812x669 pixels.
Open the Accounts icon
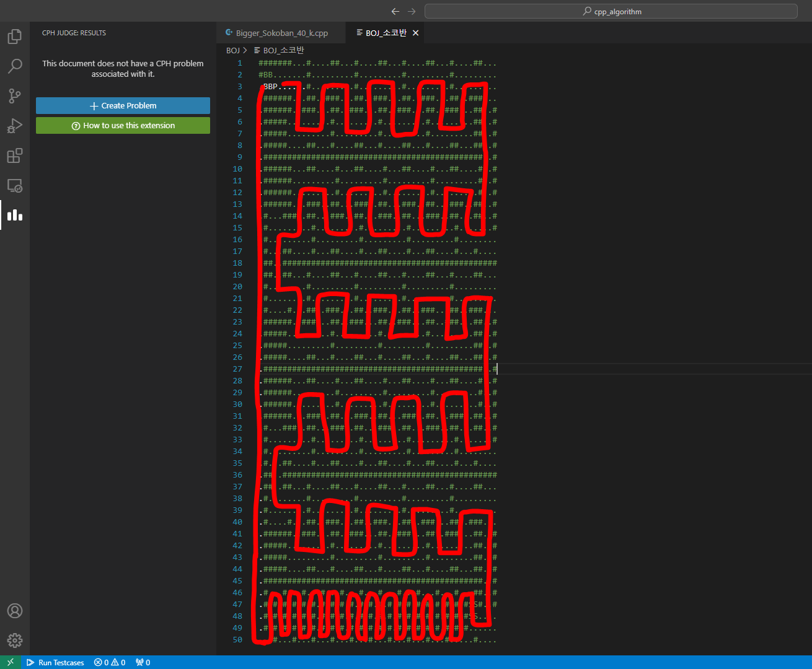(15, 611)
